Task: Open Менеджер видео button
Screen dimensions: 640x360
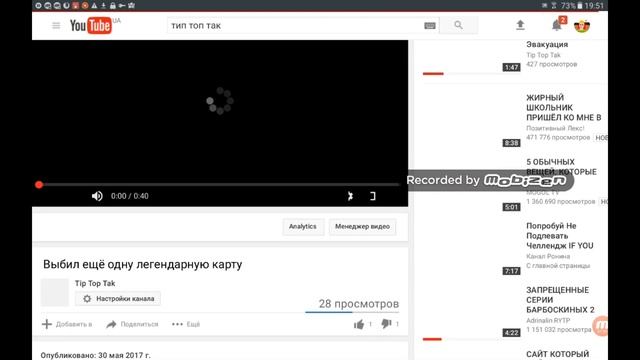Action: (x=362, y=227)
